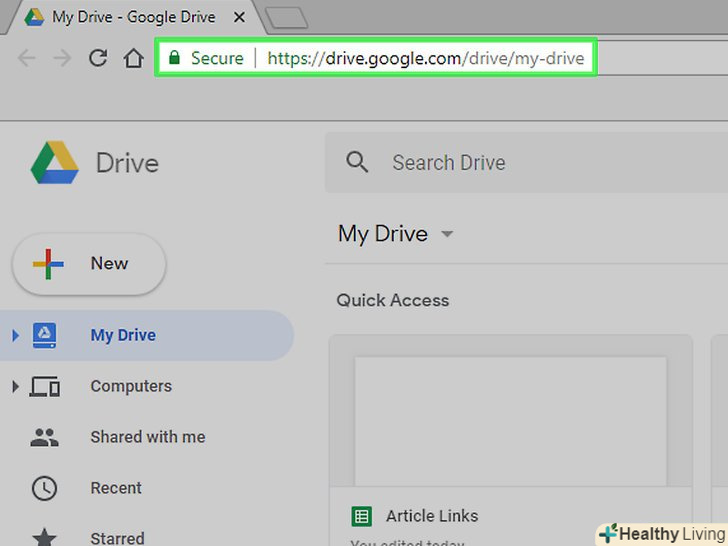This screenshot has height=546, width=728.
Task: Click the My Drive heading title
Action: (x=383, y=234)
